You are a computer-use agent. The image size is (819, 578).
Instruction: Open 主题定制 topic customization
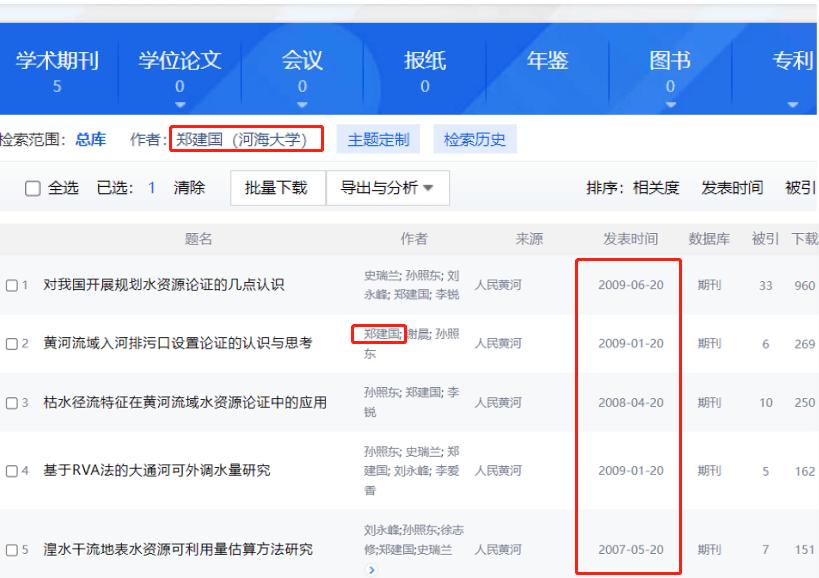tap(383, 138)
